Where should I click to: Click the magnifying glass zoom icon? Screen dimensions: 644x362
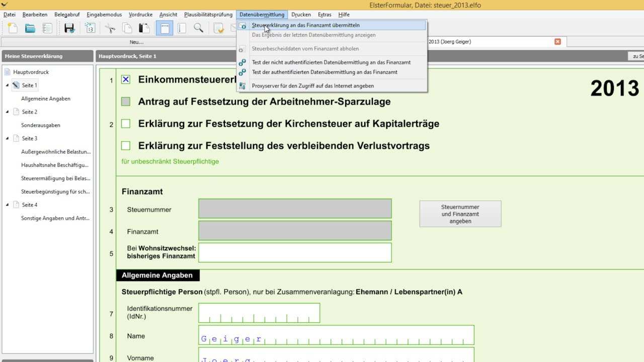coord(199,28)
